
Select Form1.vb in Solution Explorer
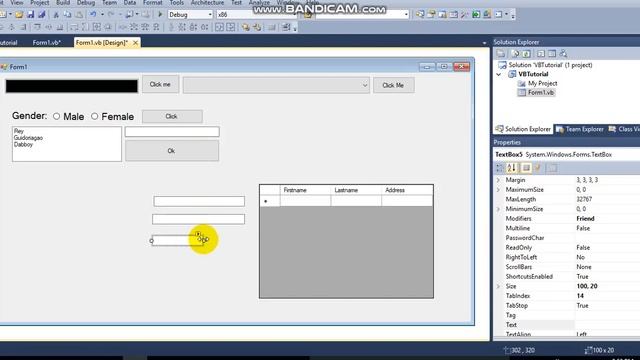pyautogui.click(x=540, y=93)
